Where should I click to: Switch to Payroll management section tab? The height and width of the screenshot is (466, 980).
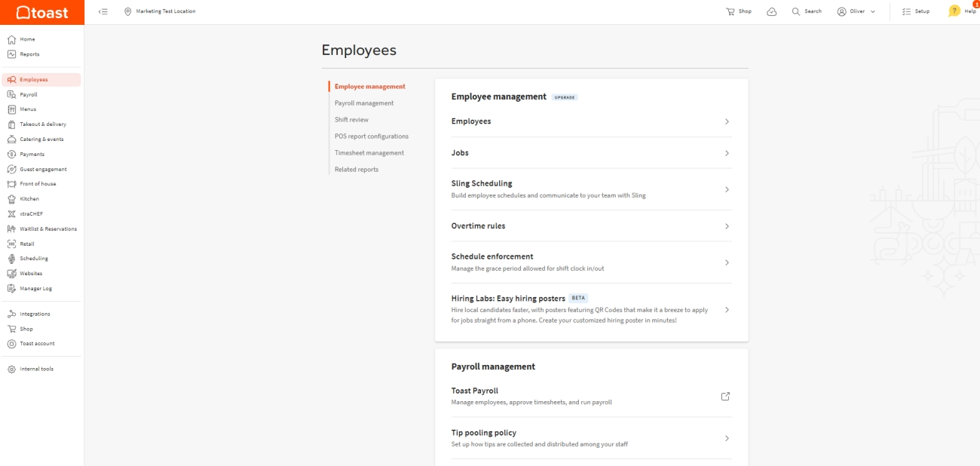[x=364, y=103]
